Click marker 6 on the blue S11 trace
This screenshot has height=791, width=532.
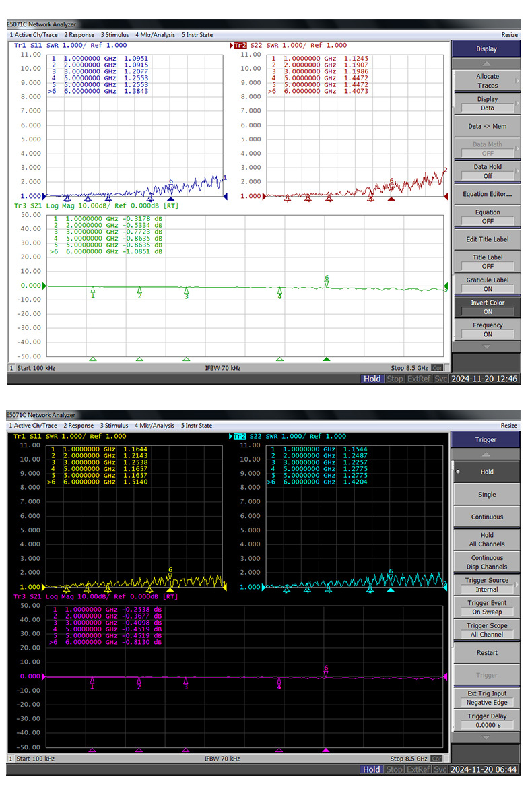[171, 185]
